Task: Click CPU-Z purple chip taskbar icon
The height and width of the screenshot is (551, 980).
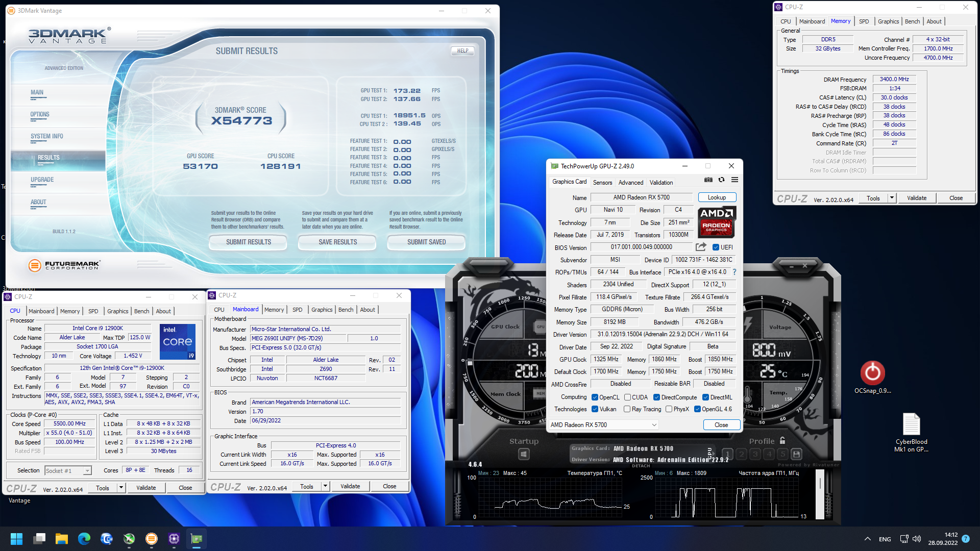Action: [x=174, y=539]
